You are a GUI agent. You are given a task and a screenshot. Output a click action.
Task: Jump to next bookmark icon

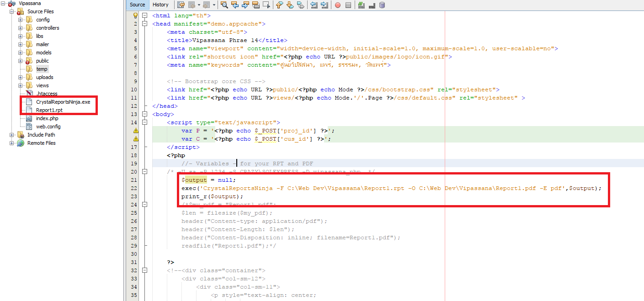click(290, 5)
